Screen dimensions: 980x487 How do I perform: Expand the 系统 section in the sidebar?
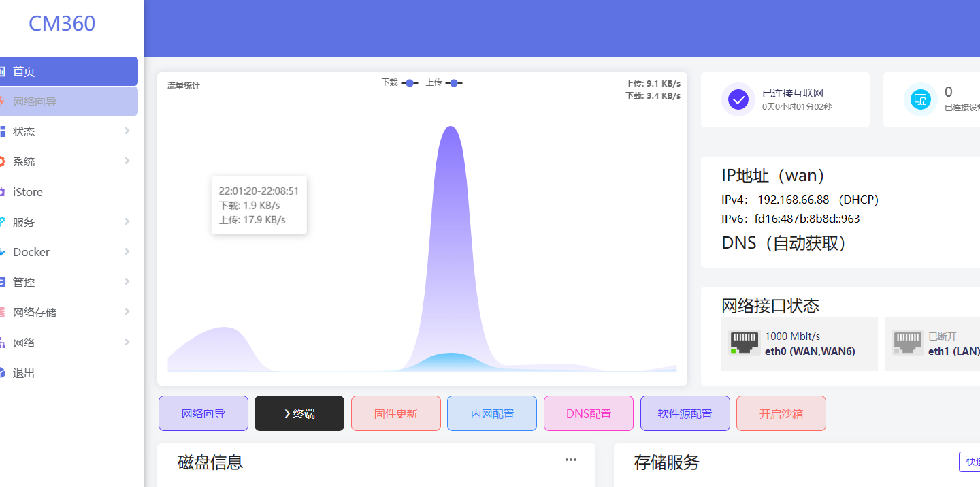tap(127, 161)
